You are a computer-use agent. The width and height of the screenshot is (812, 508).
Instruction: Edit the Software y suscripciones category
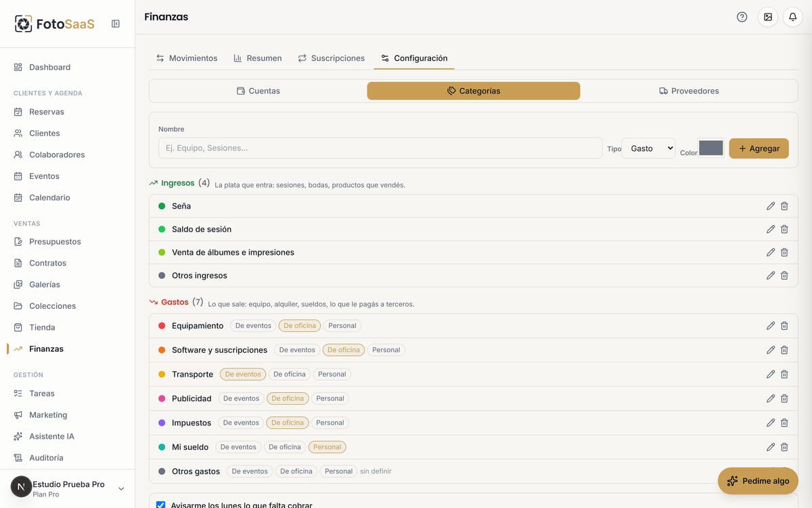pos(771,350)
